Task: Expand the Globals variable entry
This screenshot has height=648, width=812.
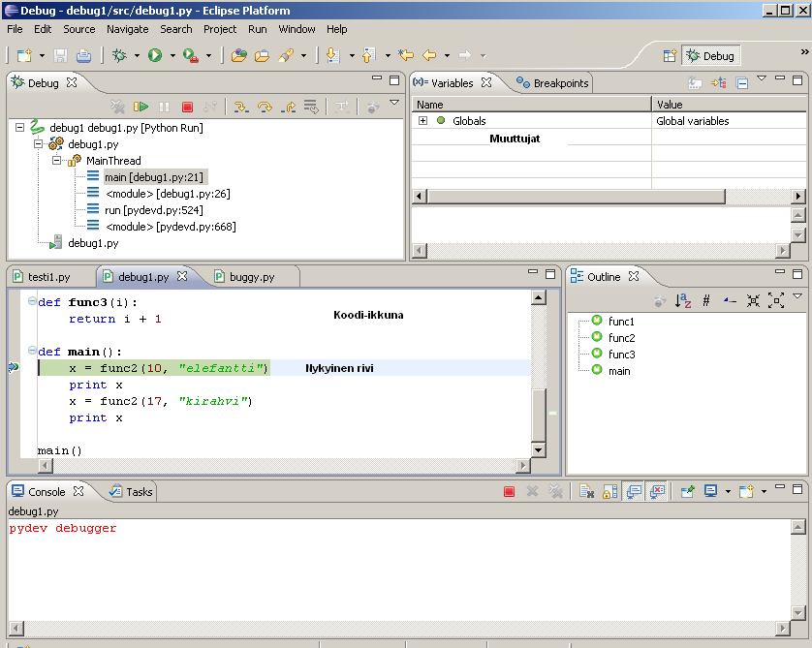Action: [x=422, y=120]
